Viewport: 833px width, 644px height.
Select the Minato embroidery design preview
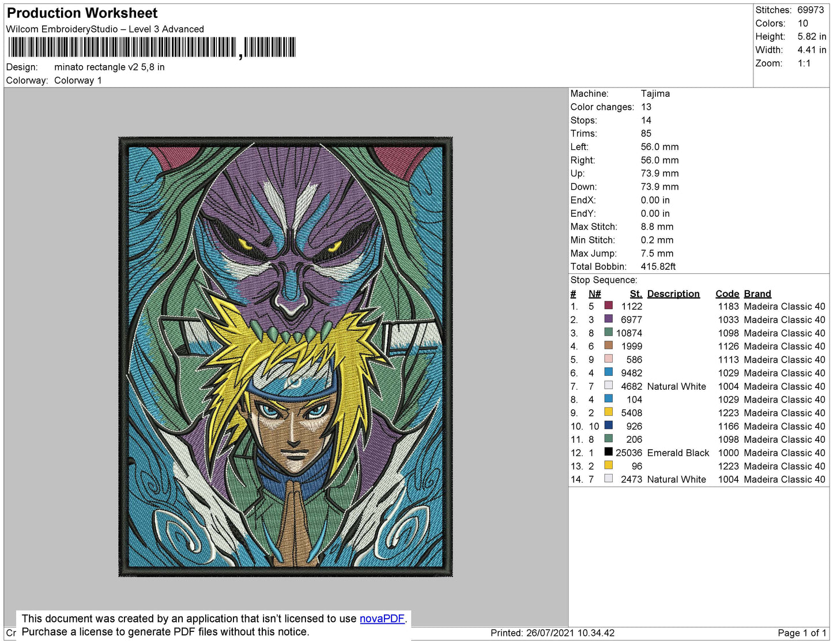[x=285, y=356]
